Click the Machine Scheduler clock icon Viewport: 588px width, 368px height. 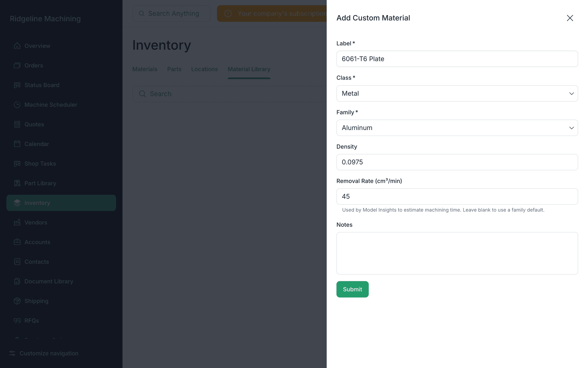click(17, 105)
